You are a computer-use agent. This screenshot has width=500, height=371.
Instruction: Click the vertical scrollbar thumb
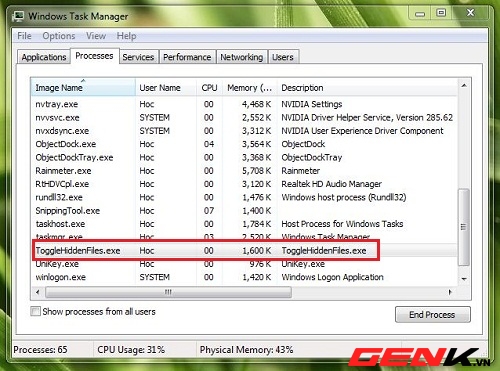pyautogui.click(x=464, y=227)
